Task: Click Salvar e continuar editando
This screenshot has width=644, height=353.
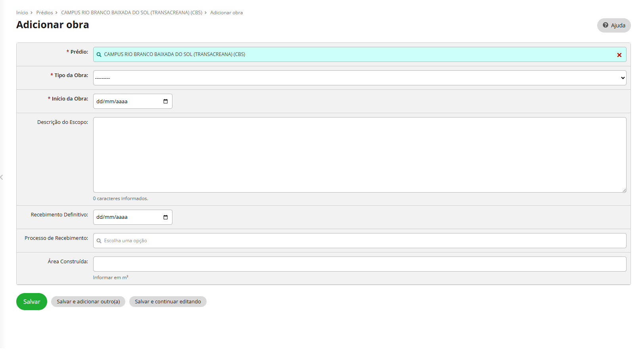Action: click(x=168, y=302)
